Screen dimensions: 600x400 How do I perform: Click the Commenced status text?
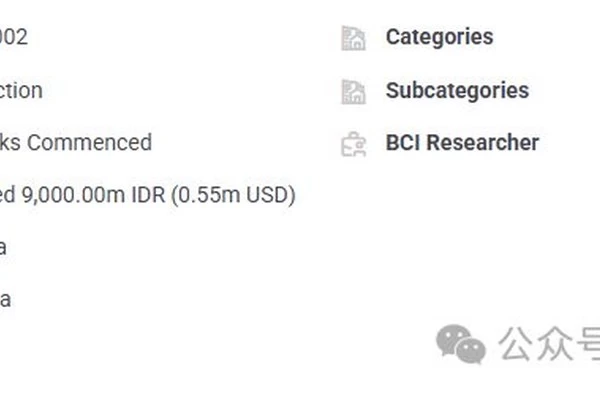click(90, 142)
